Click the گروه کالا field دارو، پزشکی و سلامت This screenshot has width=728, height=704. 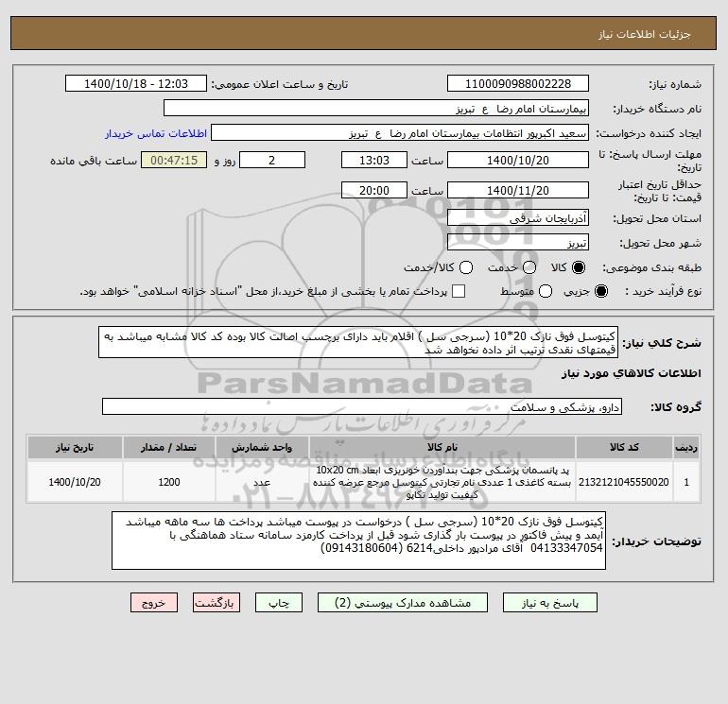[362, 406]
